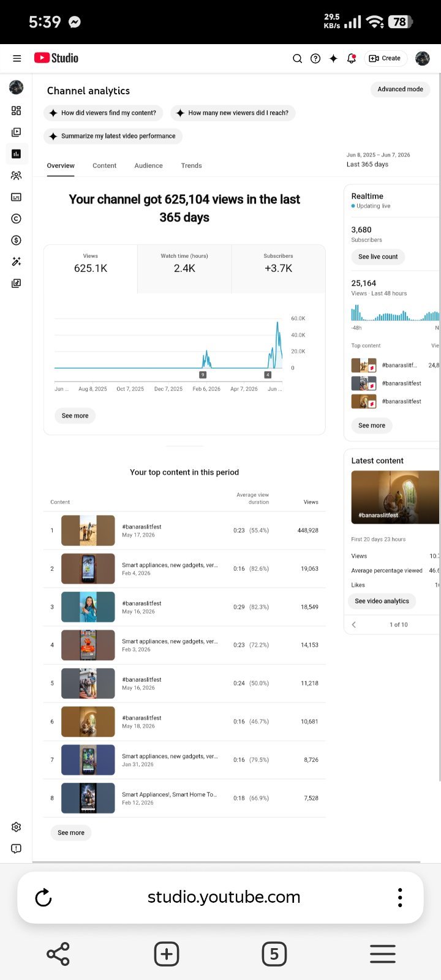The width and height of the screenshot is (441, 980).
Task: Open row 3 #banaraslitfest May 16 with 18,549 views
Action: click(184, 607)
